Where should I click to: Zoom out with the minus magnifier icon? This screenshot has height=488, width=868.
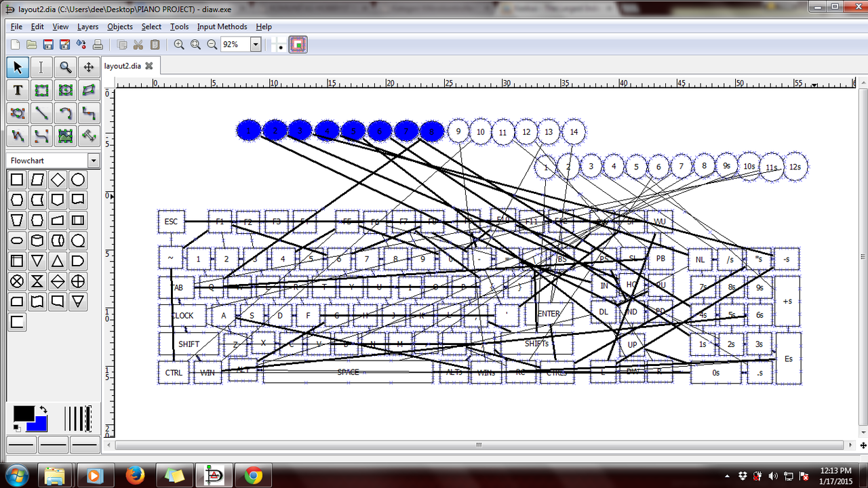tap(212, 45)
